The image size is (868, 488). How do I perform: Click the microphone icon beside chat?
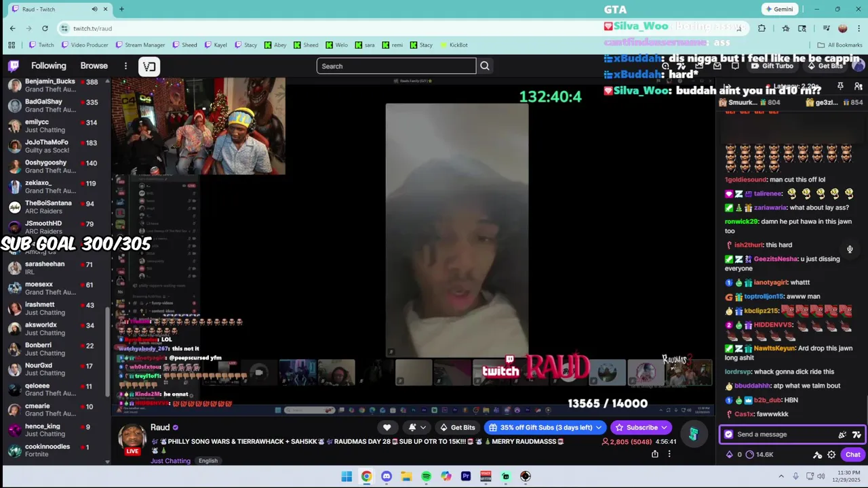(850, 249)
